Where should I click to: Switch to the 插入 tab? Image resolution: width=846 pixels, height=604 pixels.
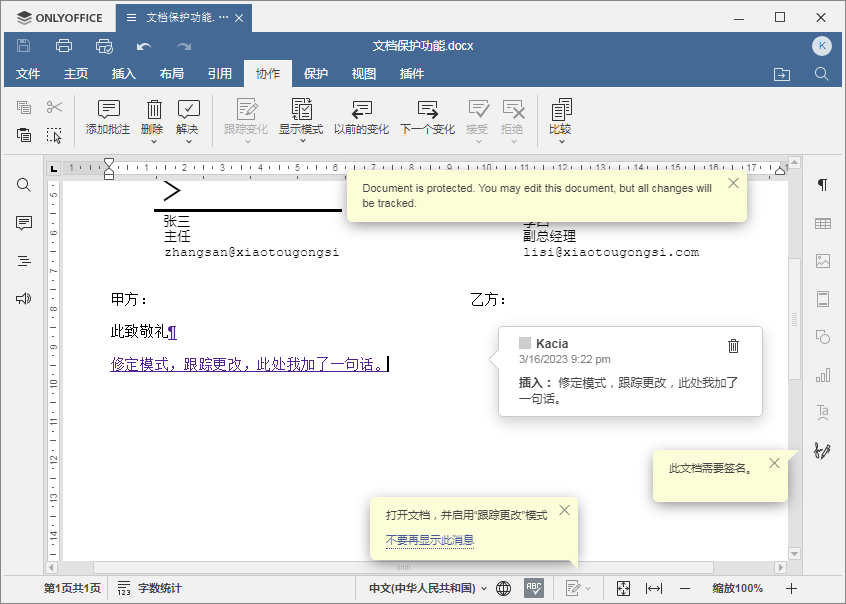[x=124, y=74]
